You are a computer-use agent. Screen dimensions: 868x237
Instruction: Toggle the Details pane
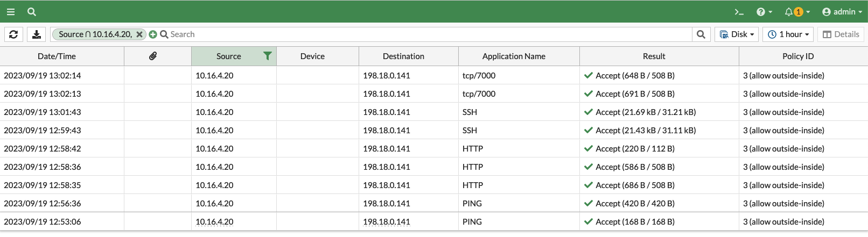point(841,34)
